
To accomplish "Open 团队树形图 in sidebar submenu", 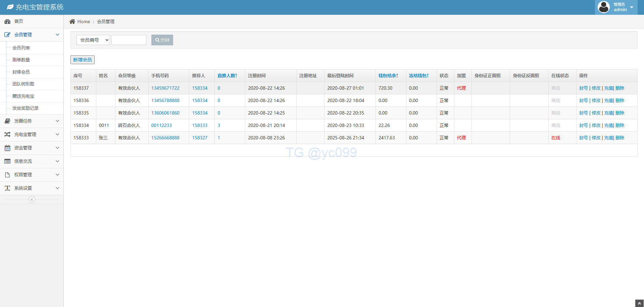I will click(23, 84).
